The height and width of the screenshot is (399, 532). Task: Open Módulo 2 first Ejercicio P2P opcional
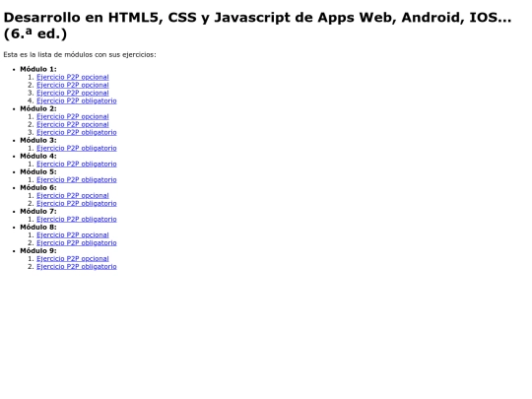click(x=73, y=116)
